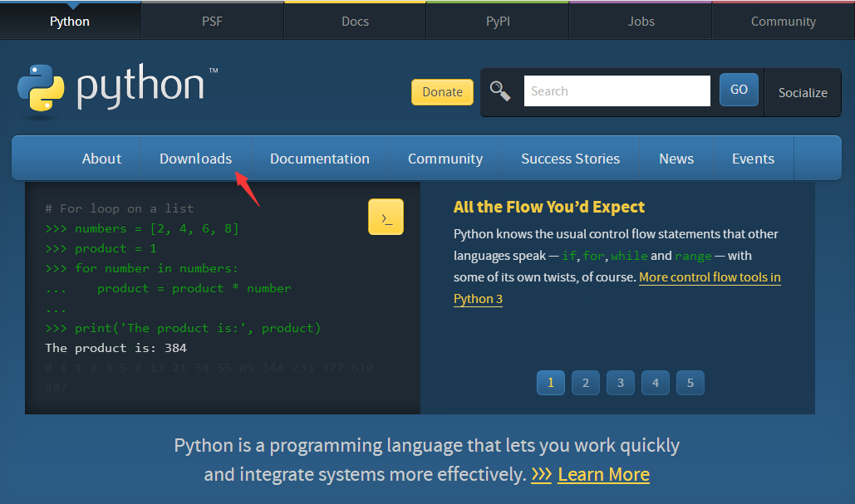Show slide 5 of the code carousel

click(690, 383)
